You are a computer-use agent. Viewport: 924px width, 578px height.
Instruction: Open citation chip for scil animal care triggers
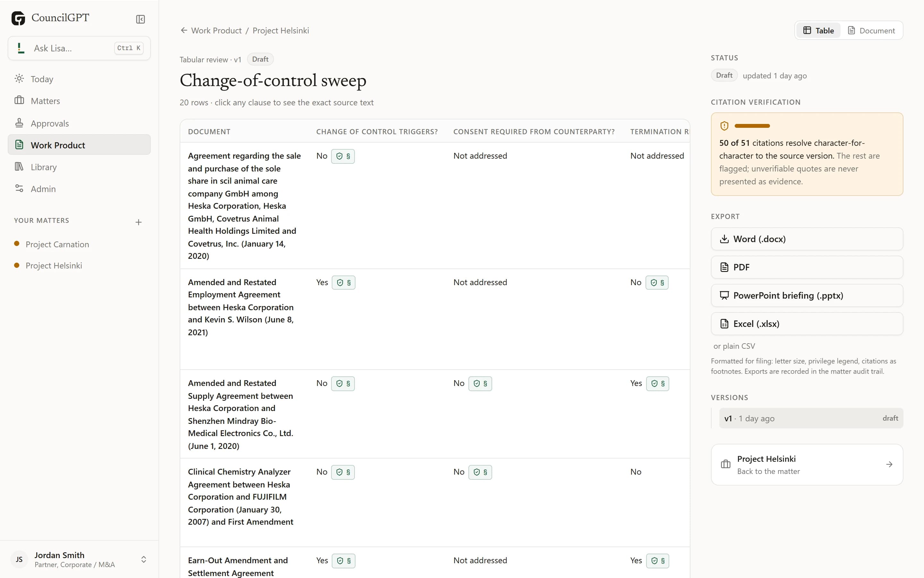pos(343,156)
